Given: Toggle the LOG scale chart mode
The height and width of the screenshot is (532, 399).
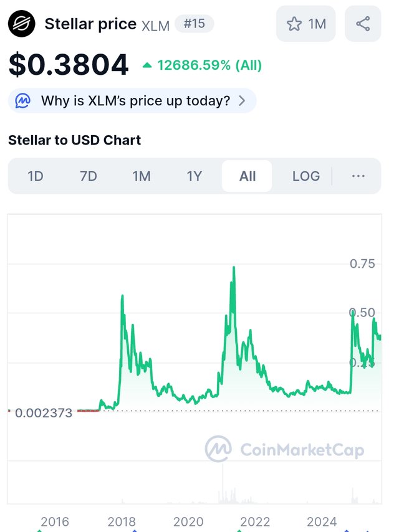Looking at the screenshot, I should pyautogui.click(x=305, y=176).
